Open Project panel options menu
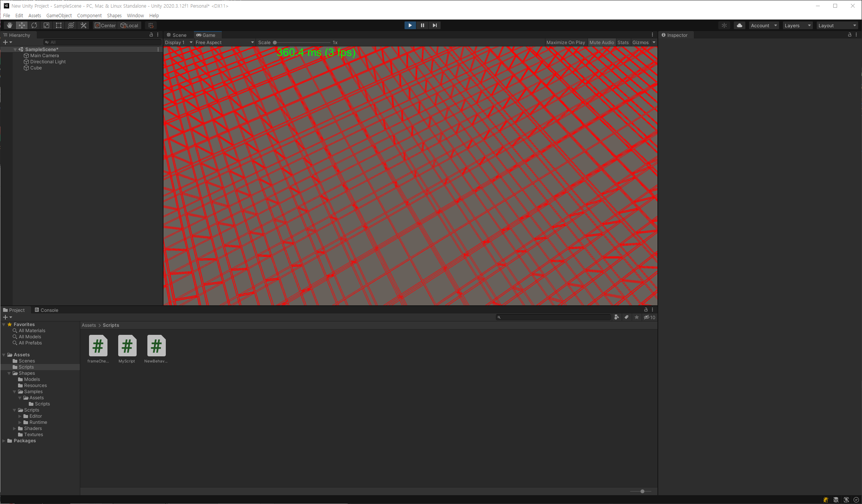The height and width of the screenshot is (504, 862). 652,310
